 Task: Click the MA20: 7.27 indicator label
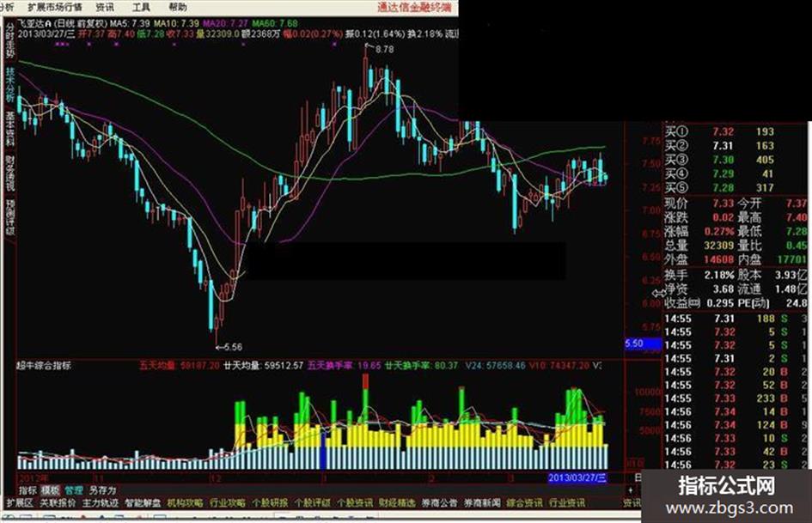[x=225, y=23]
